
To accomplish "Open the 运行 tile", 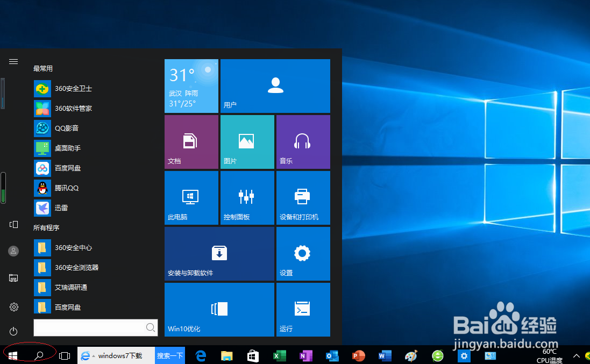I will point(303,309).
